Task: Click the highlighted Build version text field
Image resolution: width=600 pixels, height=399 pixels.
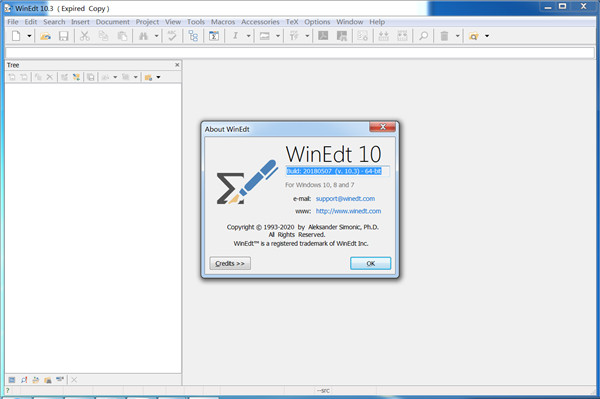Action: 338,171
